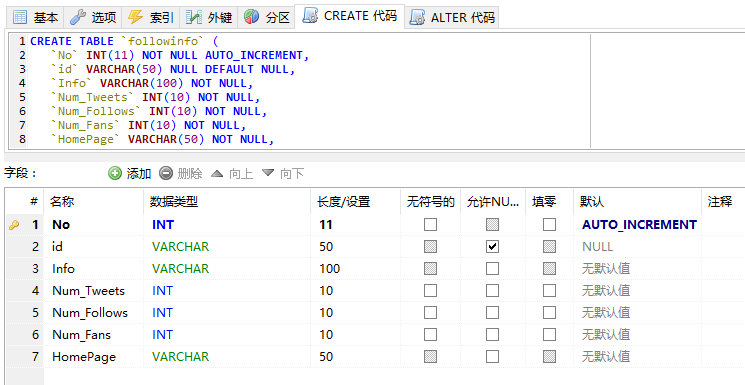
Task: Enable allow NULL for HomePage field
Action: [x=492, y=356]
